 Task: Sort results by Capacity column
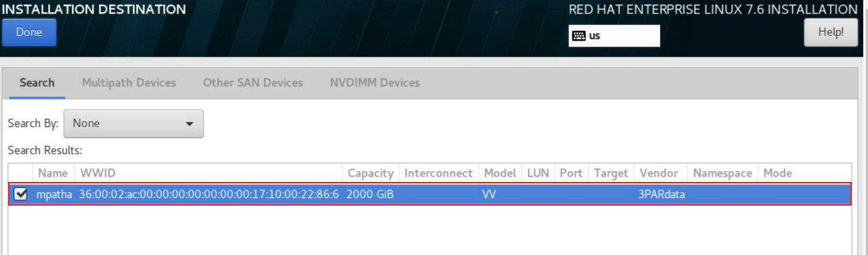pos(370,173)
